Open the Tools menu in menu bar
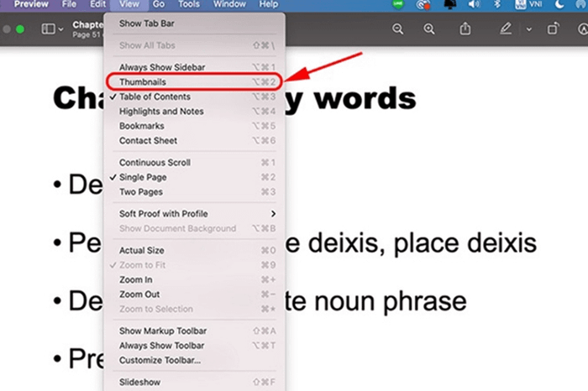Image resolution: width=588 pixels, height=391 pixels. click(x=189, y=4)
